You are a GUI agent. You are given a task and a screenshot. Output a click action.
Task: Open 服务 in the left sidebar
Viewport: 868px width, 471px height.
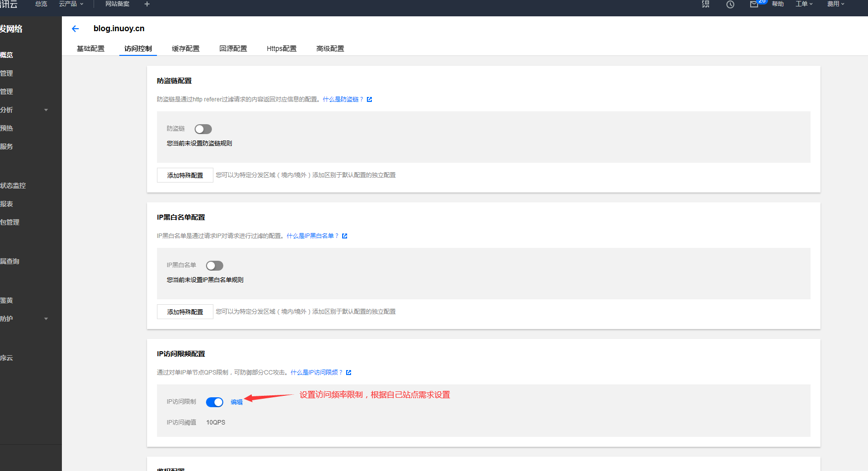(6, 146)
